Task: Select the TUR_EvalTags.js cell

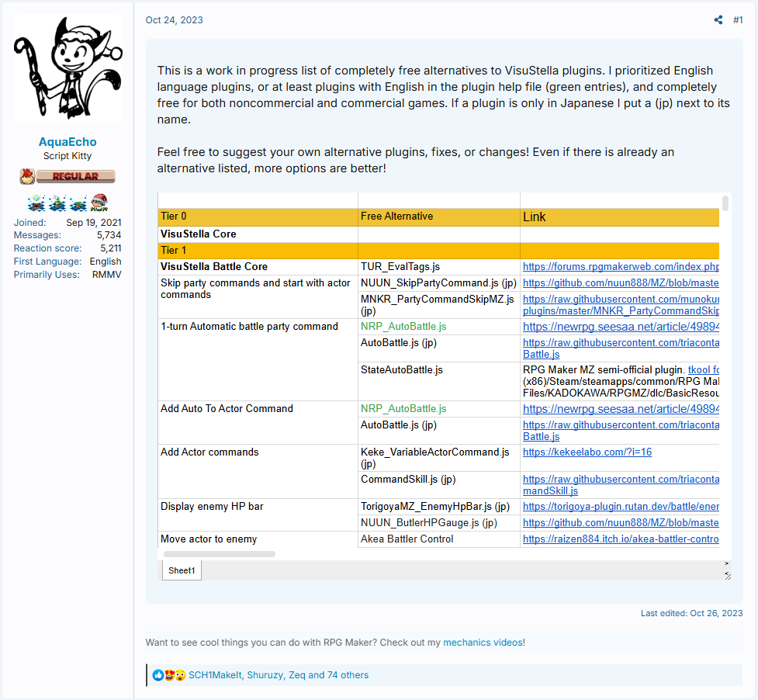Action: (439, 267)
